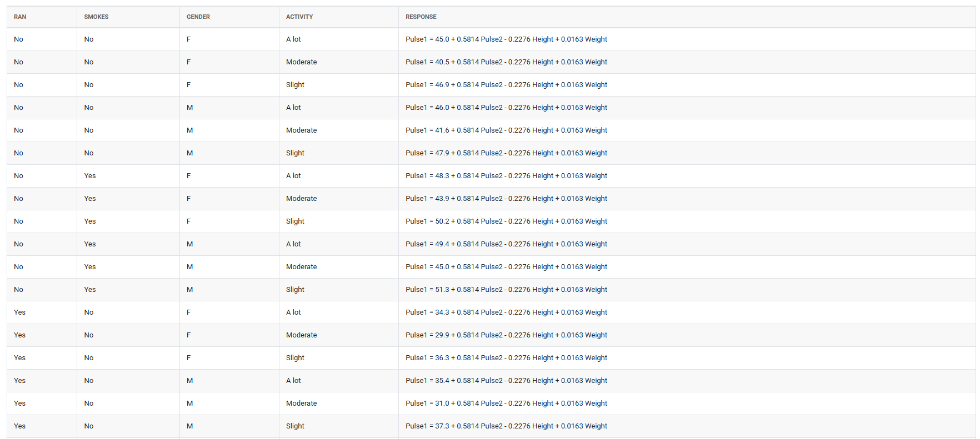Image resolution: width=980 pixels, height=439 pixels.
Task: Click the ACTIVITY column header
Action: click(x=299, y=17)
